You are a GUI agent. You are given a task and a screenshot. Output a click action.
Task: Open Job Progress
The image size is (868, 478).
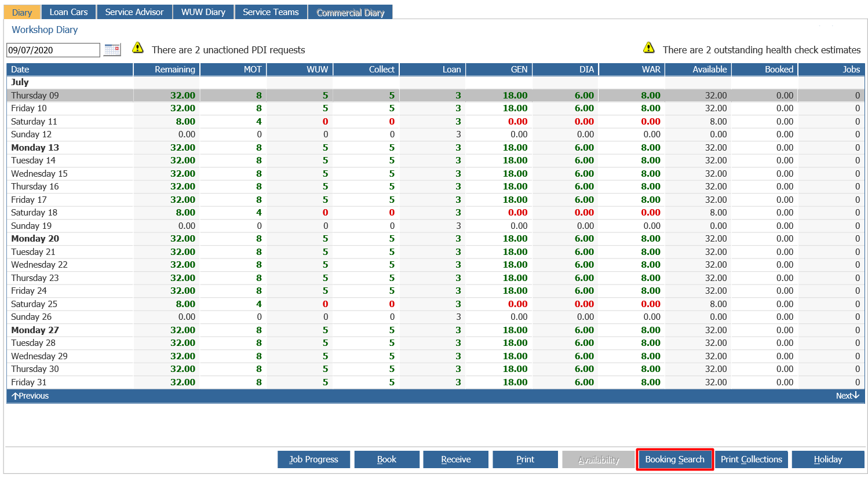pyautogui.click(x=313, y=459)
